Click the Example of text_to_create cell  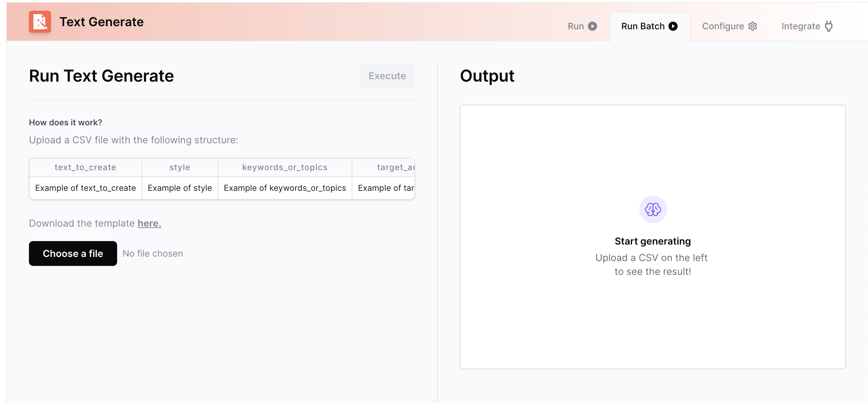(x=85, y=188)
